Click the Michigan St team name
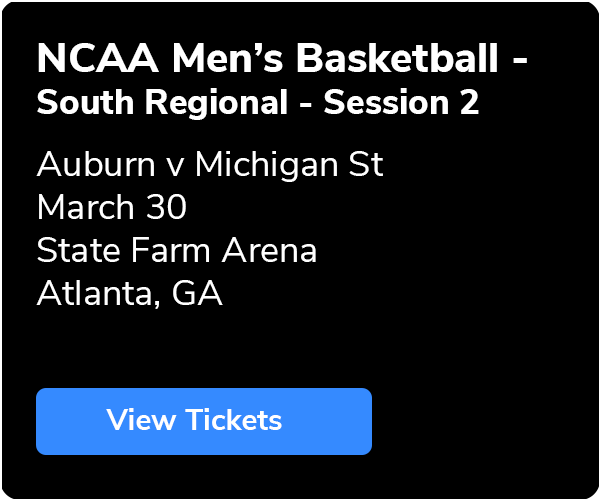The image size is (600, 500). click(289, 165)
